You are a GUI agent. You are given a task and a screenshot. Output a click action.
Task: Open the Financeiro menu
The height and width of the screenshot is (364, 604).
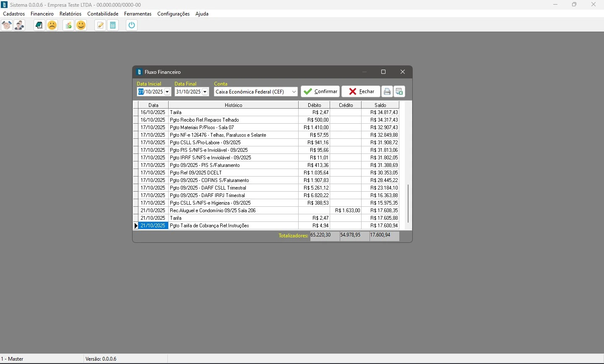tap(42, 14)
